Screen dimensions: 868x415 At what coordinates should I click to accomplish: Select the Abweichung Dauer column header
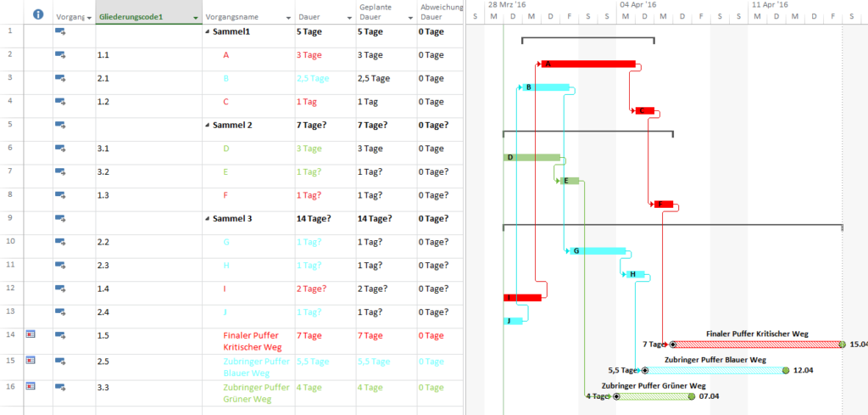440,12
